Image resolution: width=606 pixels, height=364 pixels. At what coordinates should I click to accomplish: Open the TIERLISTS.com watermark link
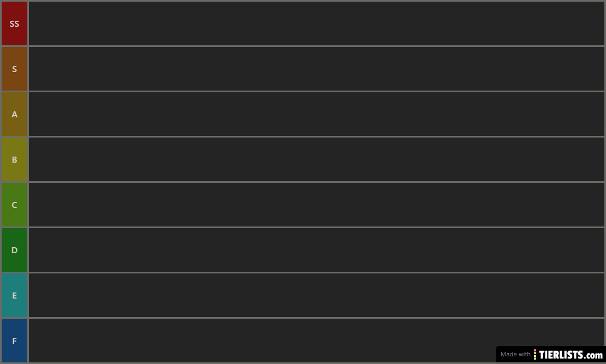(571, 355)
